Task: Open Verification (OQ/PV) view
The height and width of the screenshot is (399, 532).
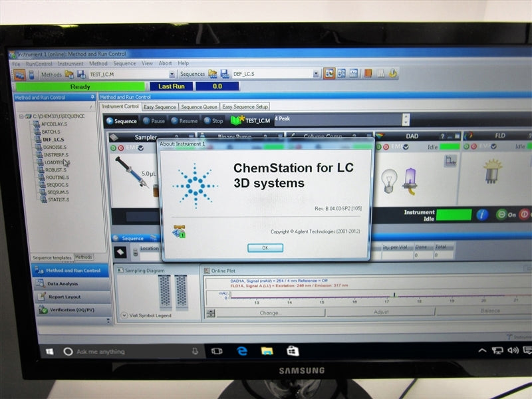Action: tap(73, 310)
